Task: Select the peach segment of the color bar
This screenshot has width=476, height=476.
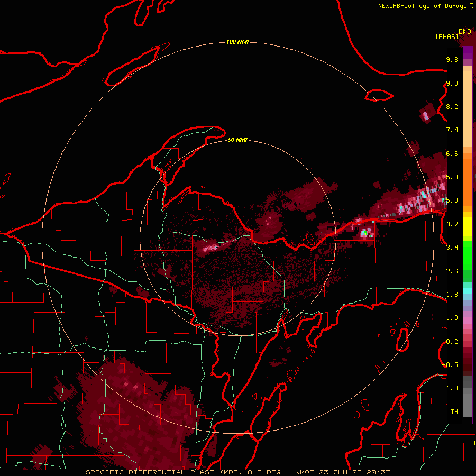Action: [467, 106]
